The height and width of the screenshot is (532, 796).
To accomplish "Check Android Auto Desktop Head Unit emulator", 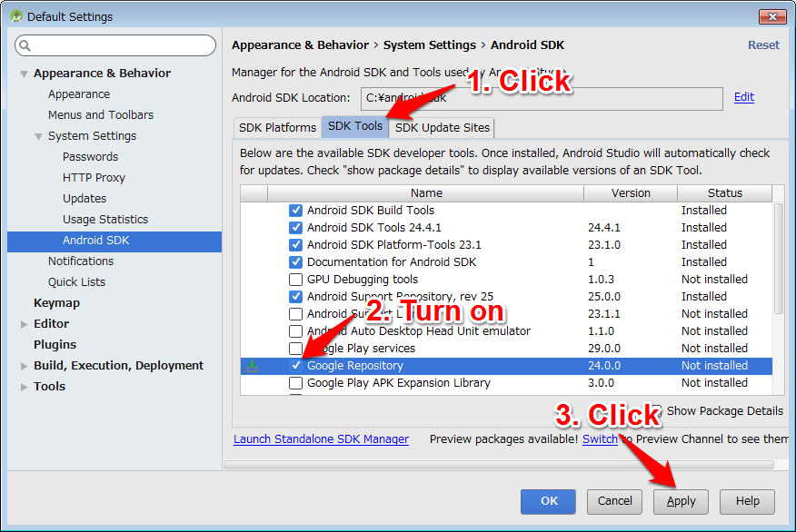I will pos(295,331).
